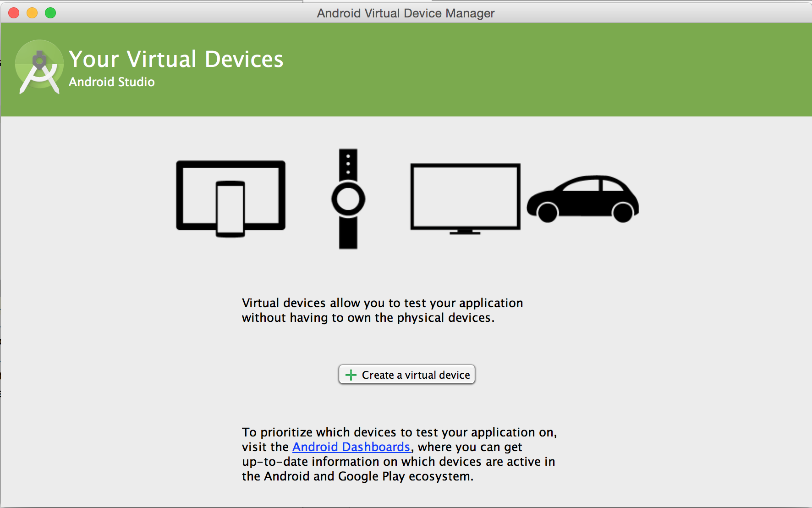812x508 pixels.
Task: Click the tablet and phone device icon
Action: click(x=230, y=199)
